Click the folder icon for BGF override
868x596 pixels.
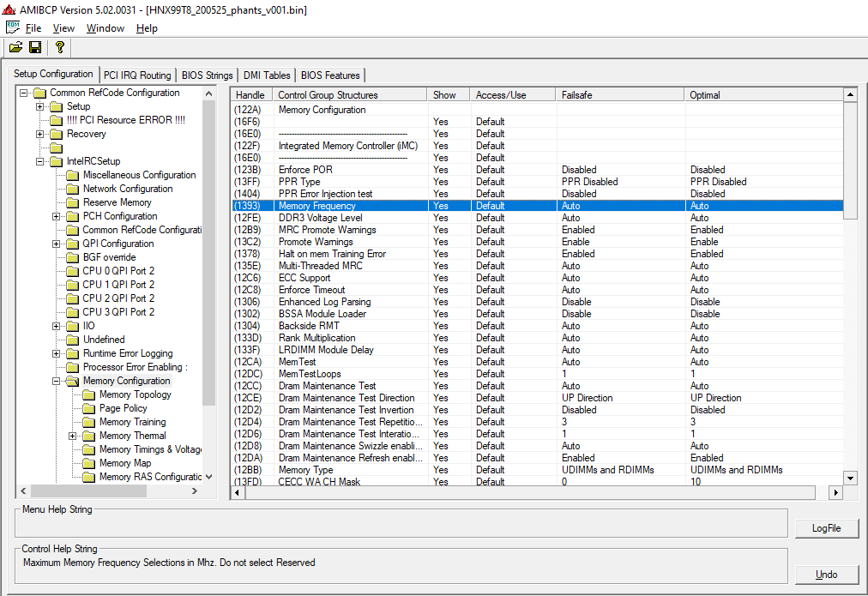[x=73, y=257]
